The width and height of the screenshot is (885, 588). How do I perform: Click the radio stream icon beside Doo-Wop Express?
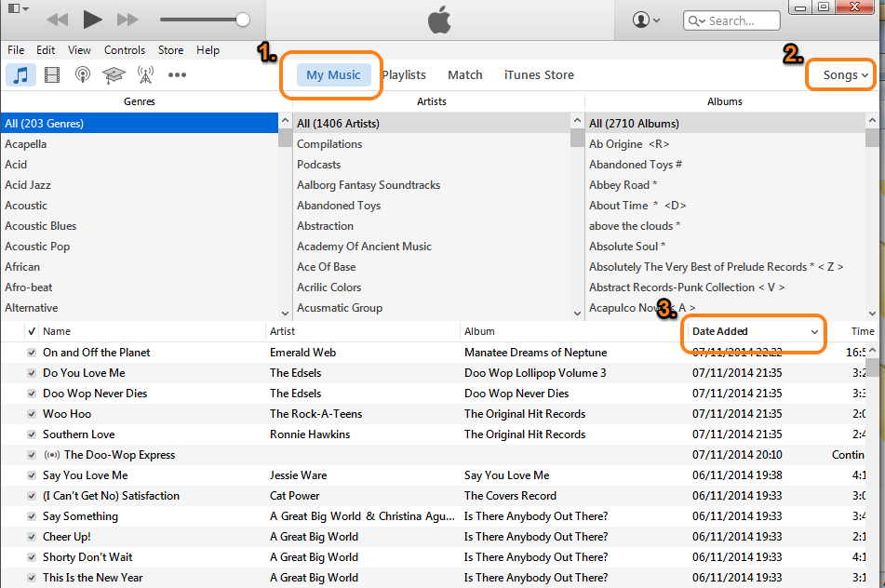(x=51, y=455)
